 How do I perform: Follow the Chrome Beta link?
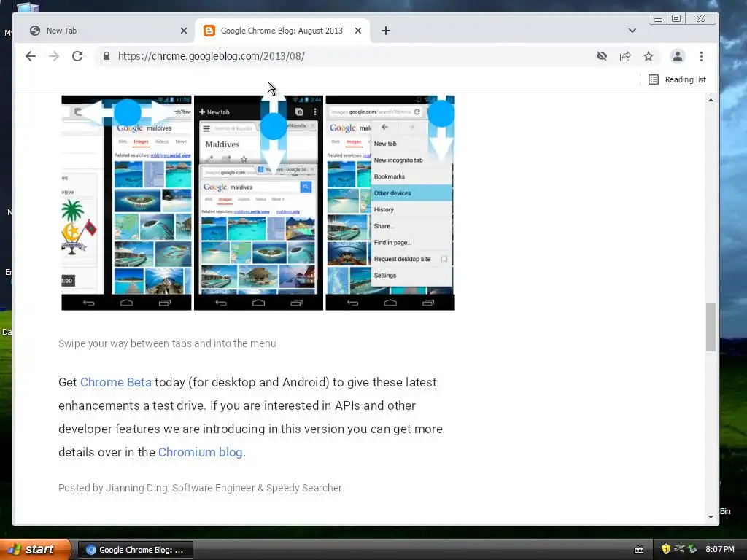(116, 382)
